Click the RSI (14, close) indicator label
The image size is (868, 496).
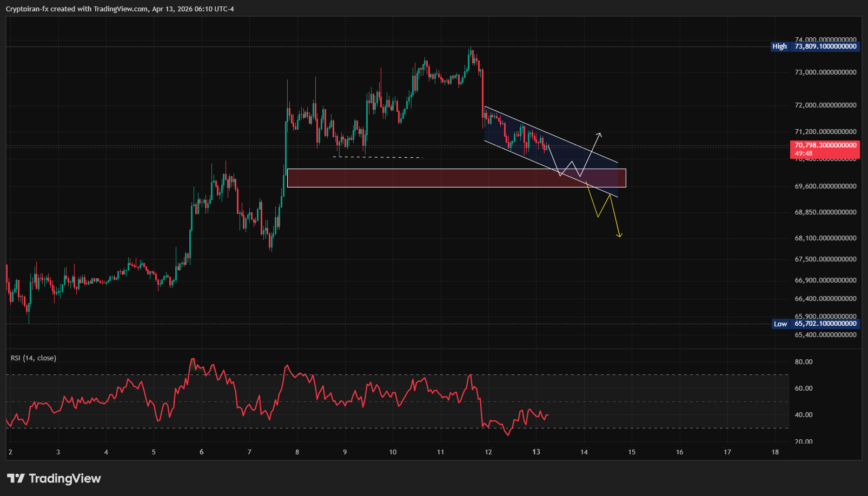click(x=34, y=358)
